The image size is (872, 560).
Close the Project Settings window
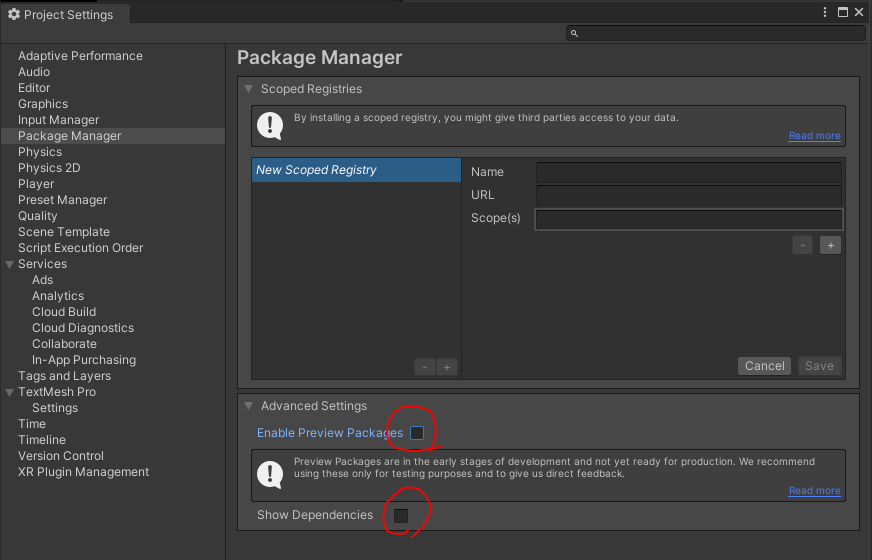coord(859,12)
